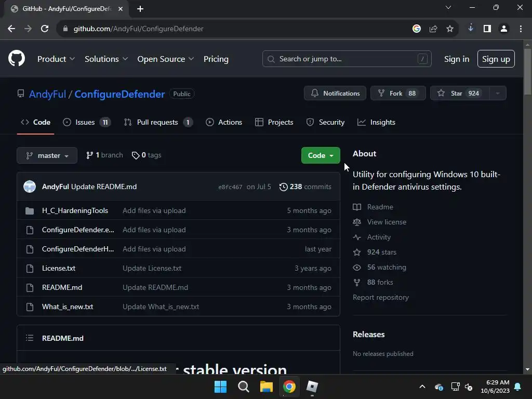Screen dimensions: 532x399
Task: Expand the Product menu
Action: [56, 59]
